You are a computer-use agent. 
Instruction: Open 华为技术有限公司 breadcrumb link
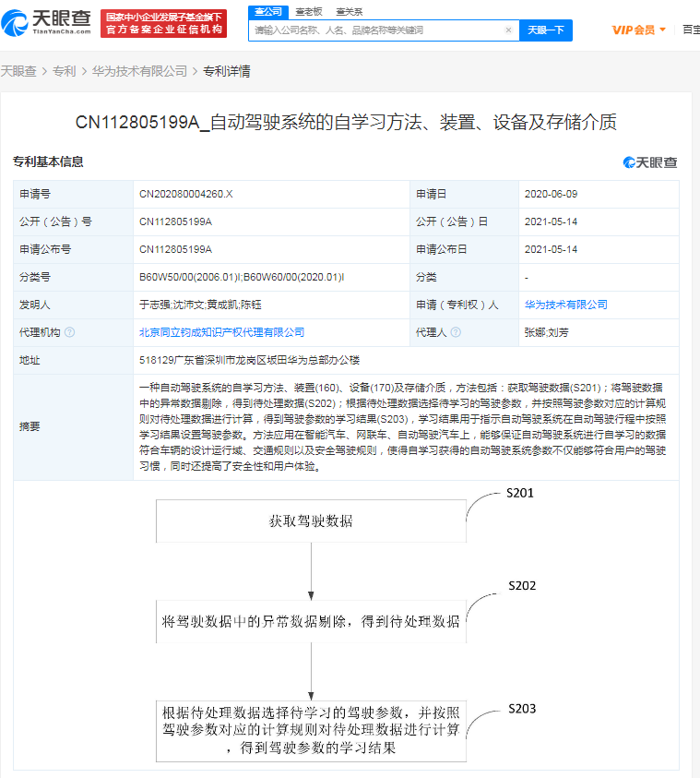(139, 71)
